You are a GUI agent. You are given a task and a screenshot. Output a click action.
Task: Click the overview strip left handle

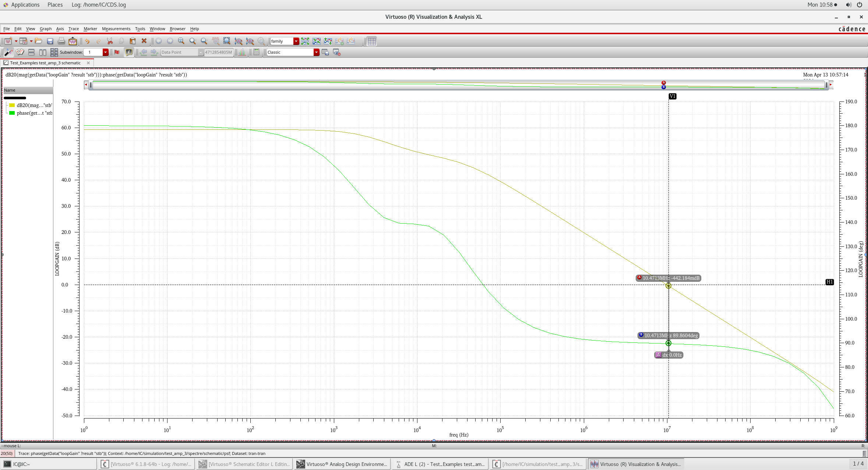coord(91,85)
